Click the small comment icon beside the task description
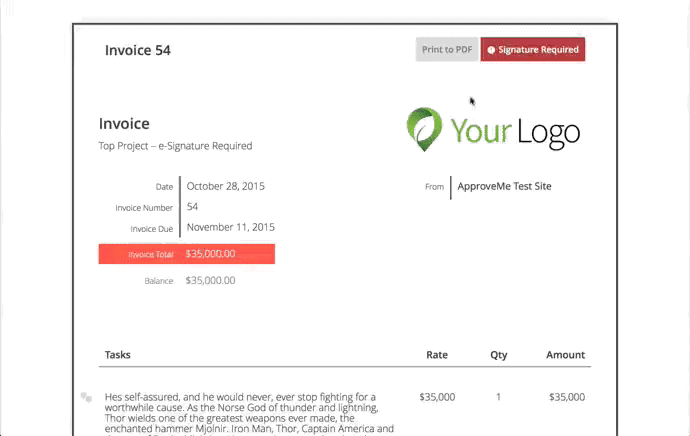 click(x=86, y=398)
